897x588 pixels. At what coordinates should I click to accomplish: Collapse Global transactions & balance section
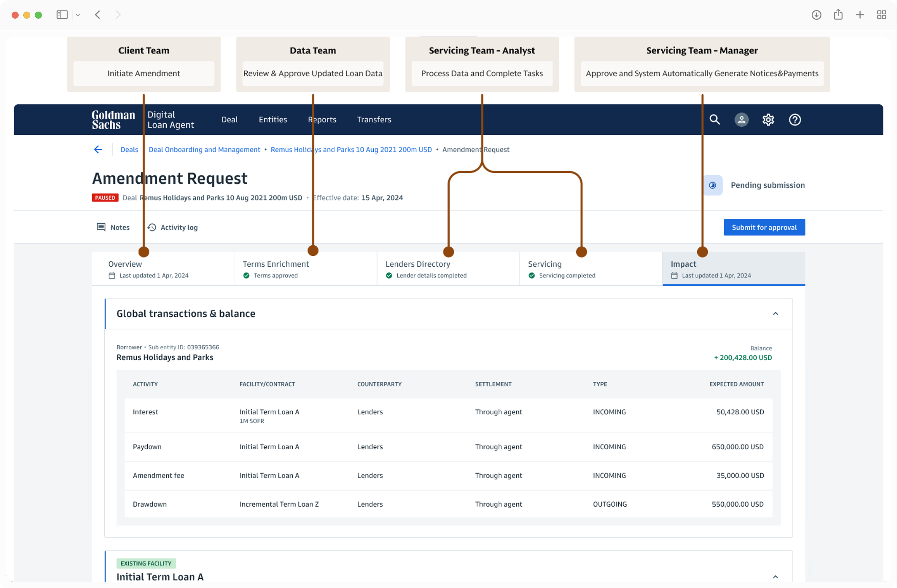coord(775,314)
